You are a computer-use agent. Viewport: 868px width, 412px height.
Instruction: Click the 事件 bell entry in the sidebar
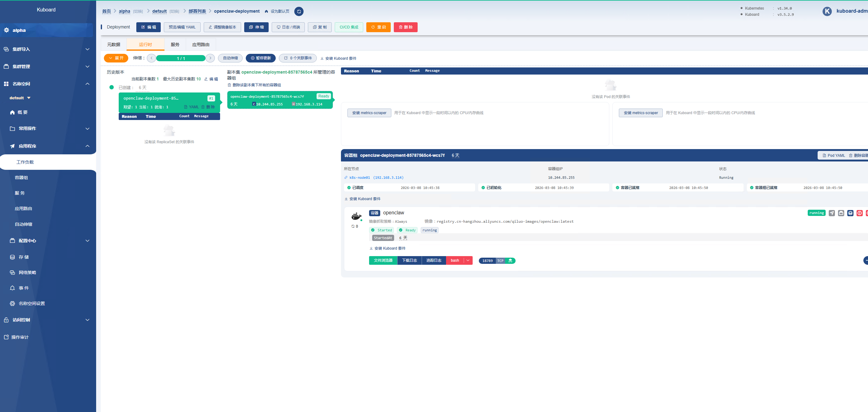click(x=23, y=288)
